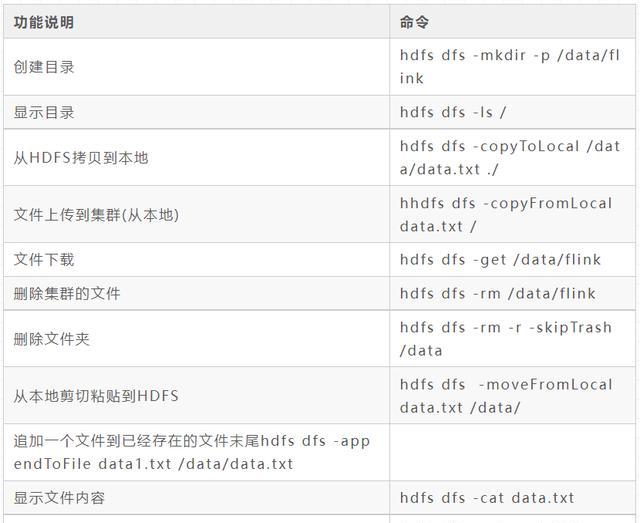
Task: Select the 文件上传到集群(从本地) cell
Action: (x=96, y=214)
